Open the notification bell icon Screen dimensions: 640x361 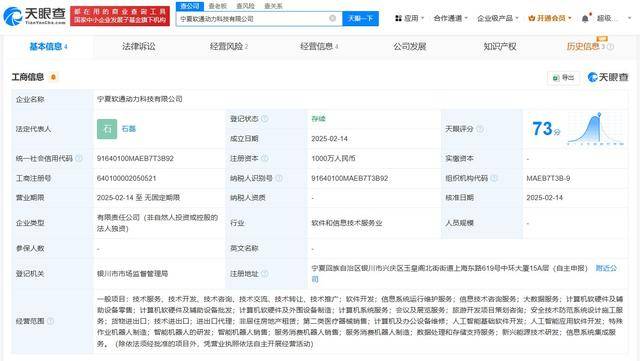[x=585, y=18]
